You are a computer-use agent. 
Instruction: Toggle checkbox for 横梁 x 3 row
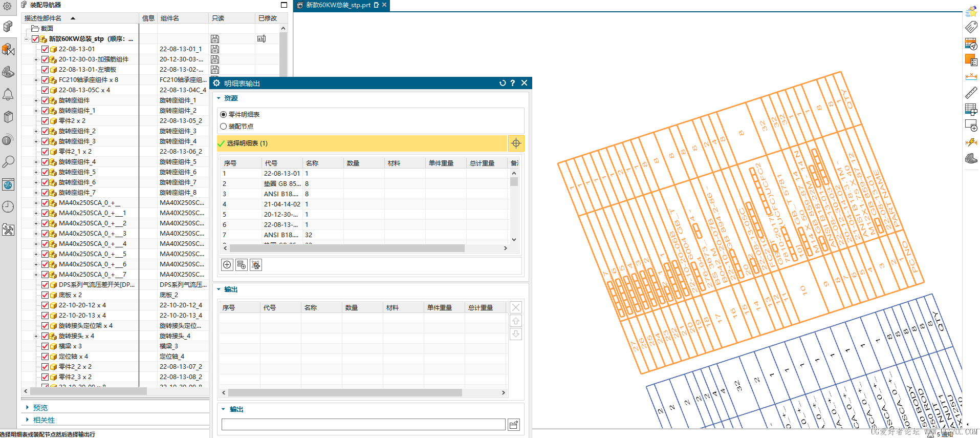[45, 346]
